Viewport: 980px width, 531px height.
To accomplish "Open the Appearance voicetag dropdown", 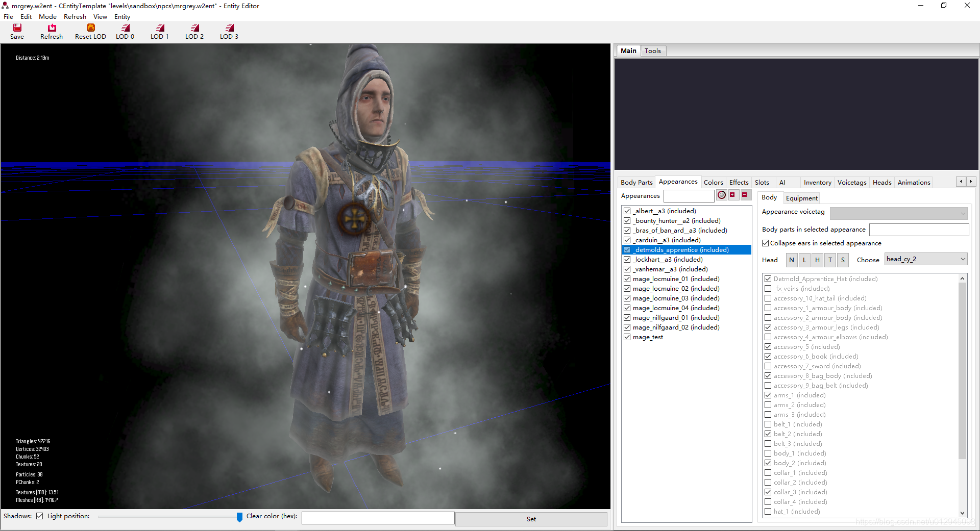I will coord(899,213).
